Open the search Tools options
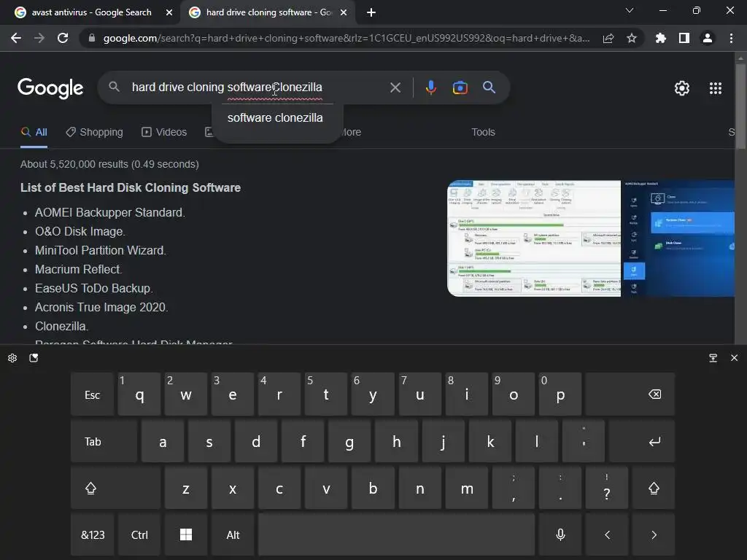 tap(483, 133)
